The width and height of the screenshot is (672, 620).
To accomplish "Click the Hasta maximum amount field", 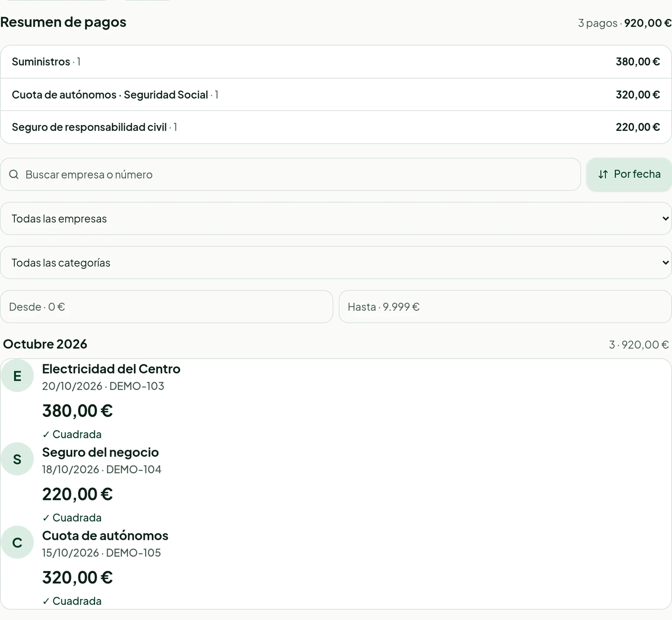I will [x=505, y=307].
